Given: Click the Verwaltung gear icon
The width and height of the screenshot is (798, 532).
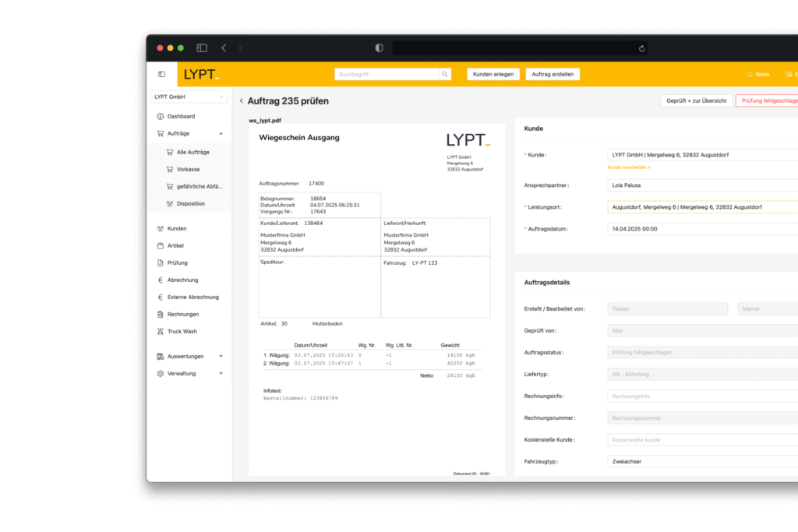Looking at the screenshot, I should tap(161, 373).
